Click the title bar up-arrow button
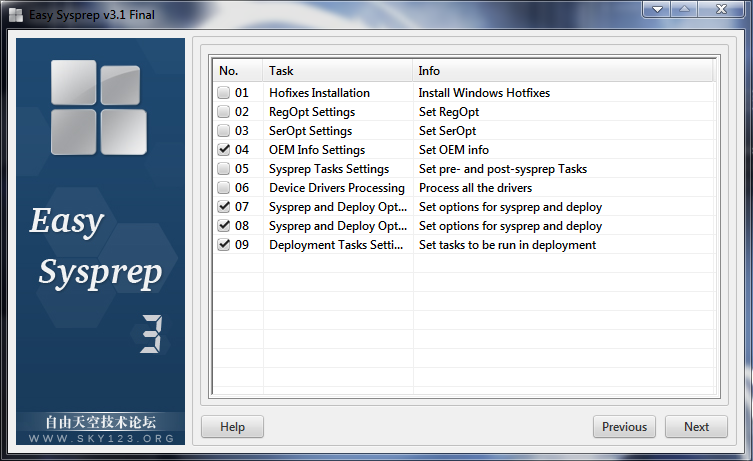Screen dimensions: 753x461 (x=684, y=9)
